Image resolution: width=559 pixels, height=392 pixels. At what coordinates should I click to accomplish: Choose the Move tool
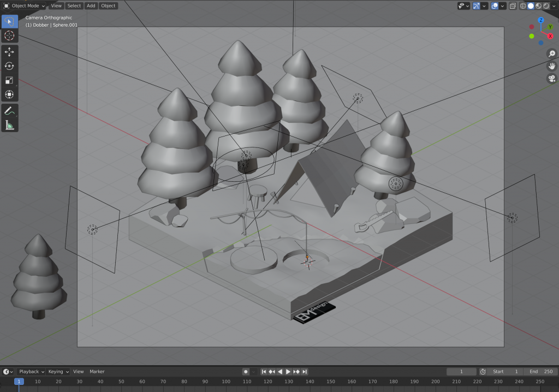click(9, 52)
